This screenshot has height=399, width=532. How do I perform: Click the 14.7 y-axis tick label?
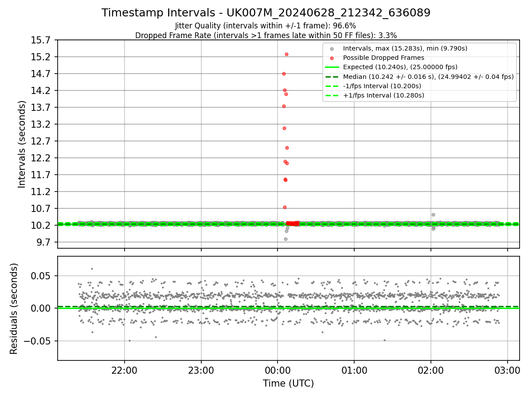point(40,74)
